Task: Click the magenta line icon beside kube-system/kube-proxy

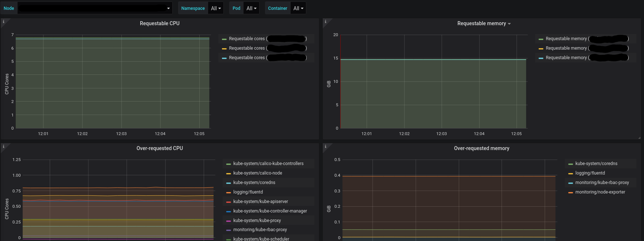Action: pyautogui.click(x=229, y=221)
